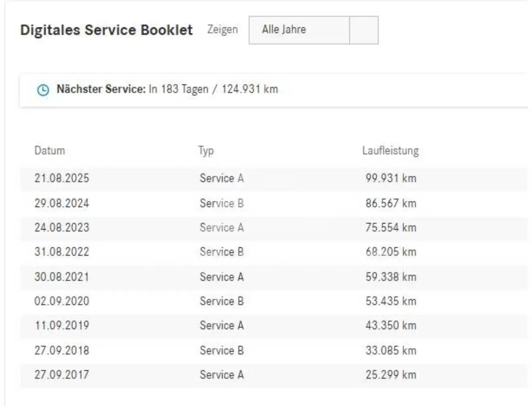Click the 86.567 km mileage cell

pyautogui.click(x=391, y=203)
